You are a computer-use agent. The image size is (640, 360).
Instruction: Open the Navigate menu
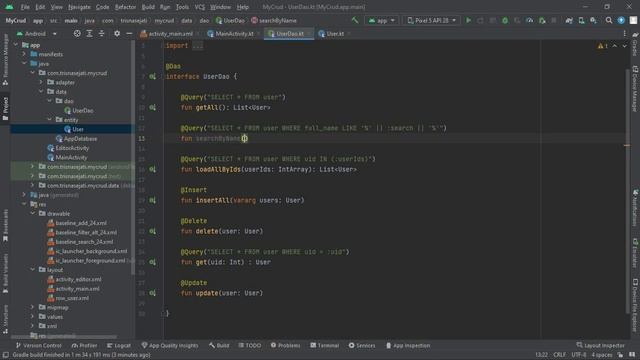click(x=79, y=7)
